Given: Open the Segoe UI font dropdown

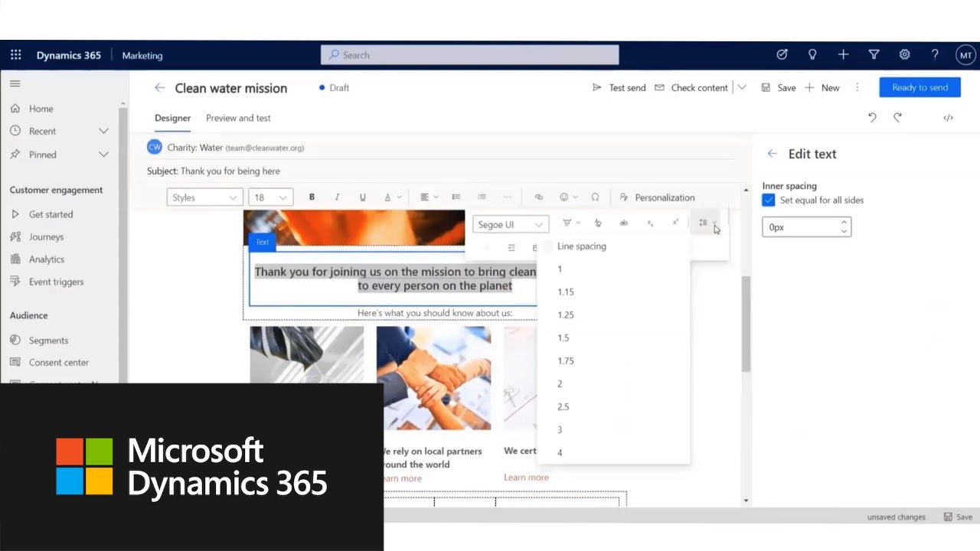Looking at the screenshot, I should pos(511,224).
